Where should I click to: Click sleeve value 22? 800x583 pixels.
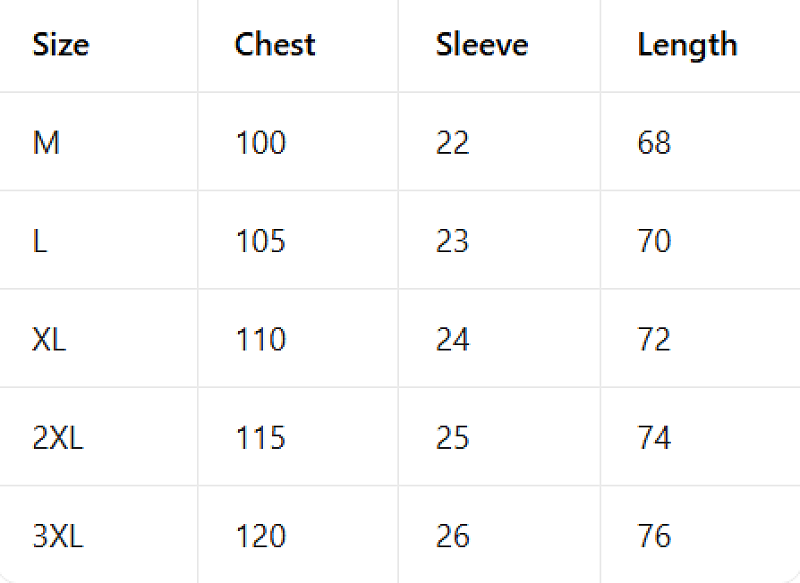(453, 142)
